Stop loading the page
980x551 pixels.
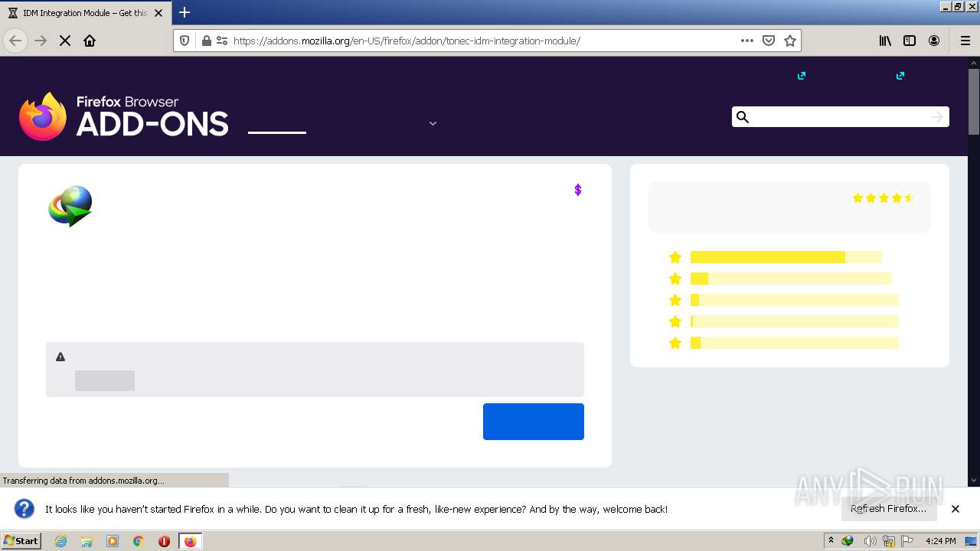click(x=65, y=41)
